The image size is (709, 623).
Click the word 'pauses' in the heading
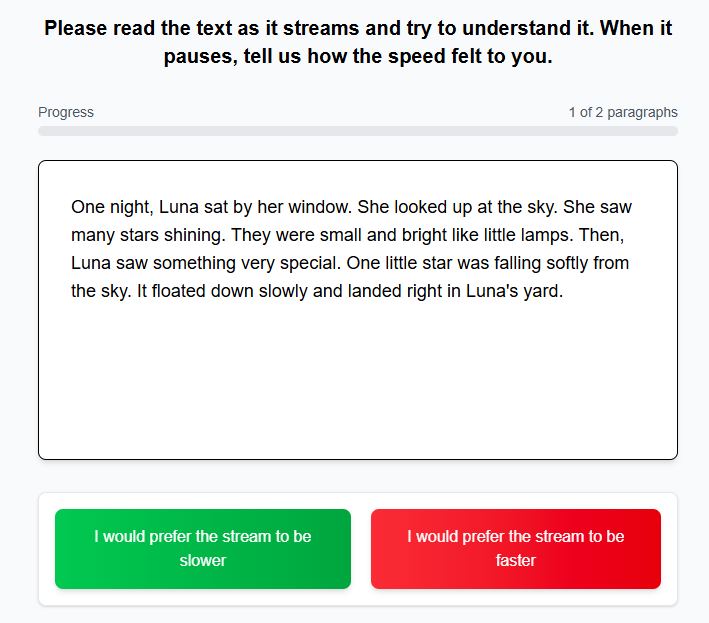(197, 57)
